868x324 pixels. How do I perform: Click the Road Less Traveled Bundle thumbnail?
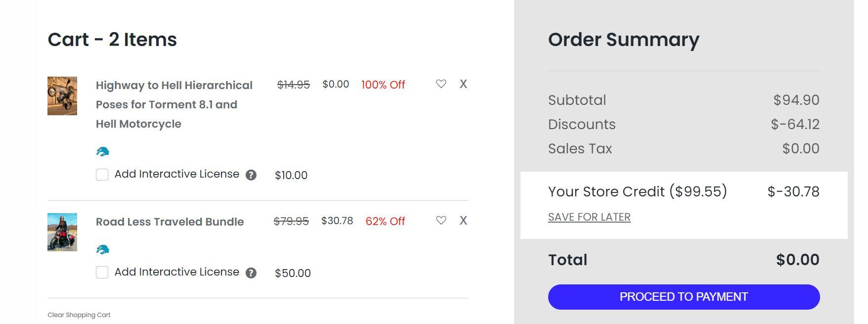pyautogui.click(x=62, y=232)
